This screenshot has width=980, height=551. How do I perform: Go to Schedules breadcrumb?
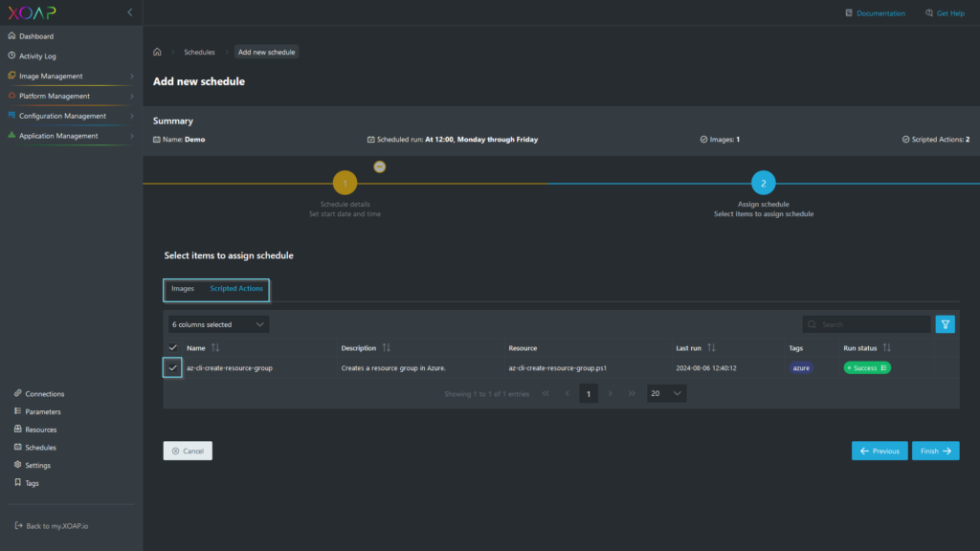click(199, 52)
